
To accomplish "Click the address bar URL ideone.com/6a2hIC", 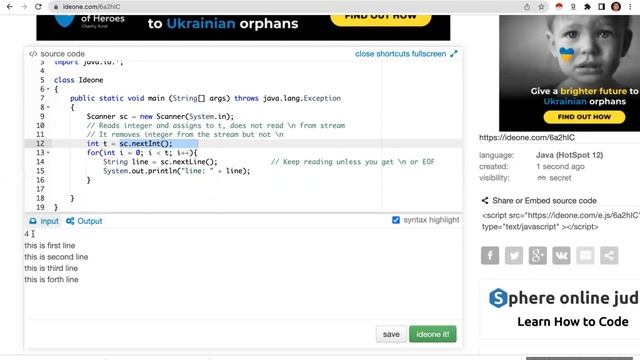I will click(x=91, y=7).
